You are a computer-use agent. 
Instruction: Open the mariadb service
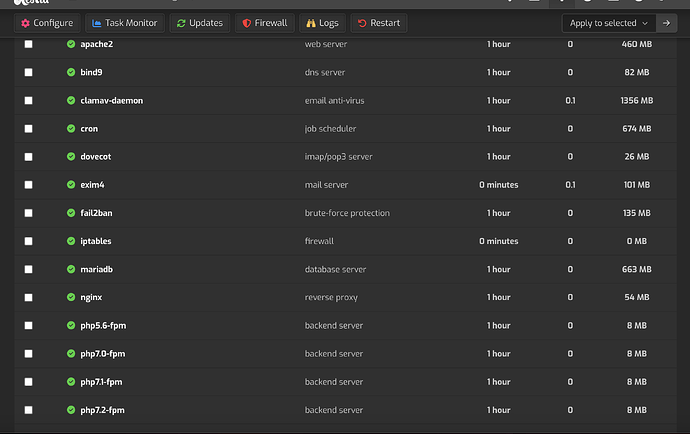(97, 269)
